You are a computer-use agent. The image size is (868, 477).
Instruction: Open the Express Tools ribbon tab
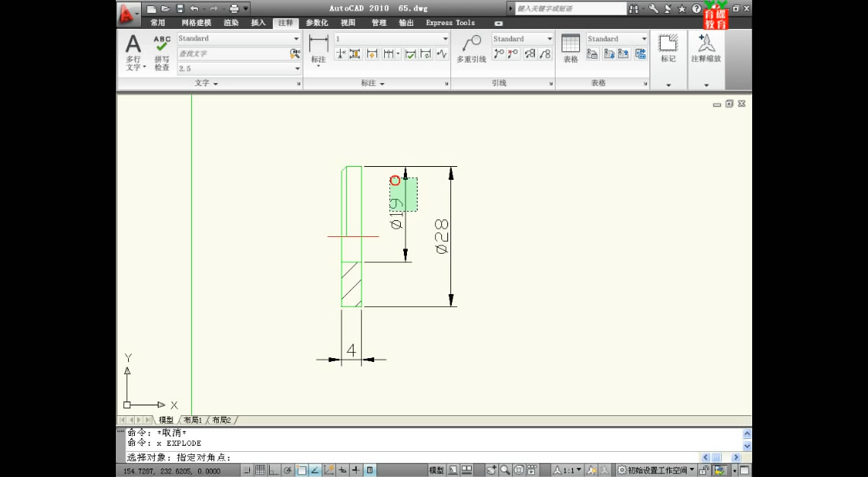pos(450,23)
